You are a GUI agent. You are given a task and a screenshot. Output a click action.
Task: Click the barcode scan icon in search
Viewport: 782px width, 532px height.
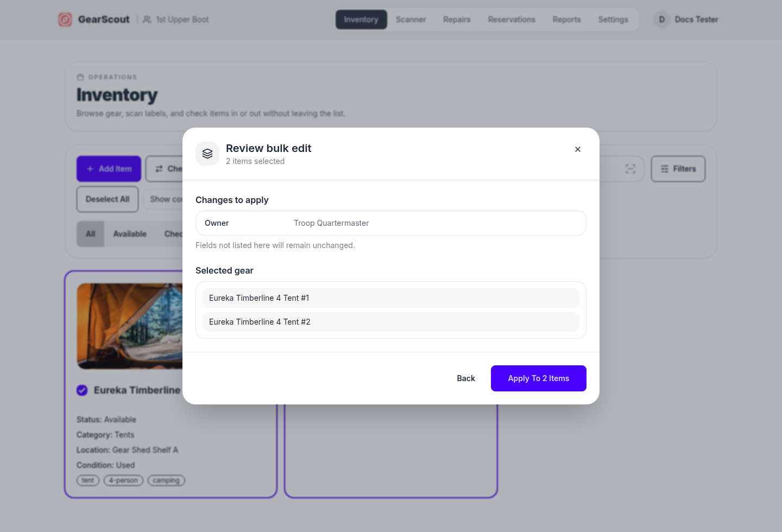click(x=630, y=169)
